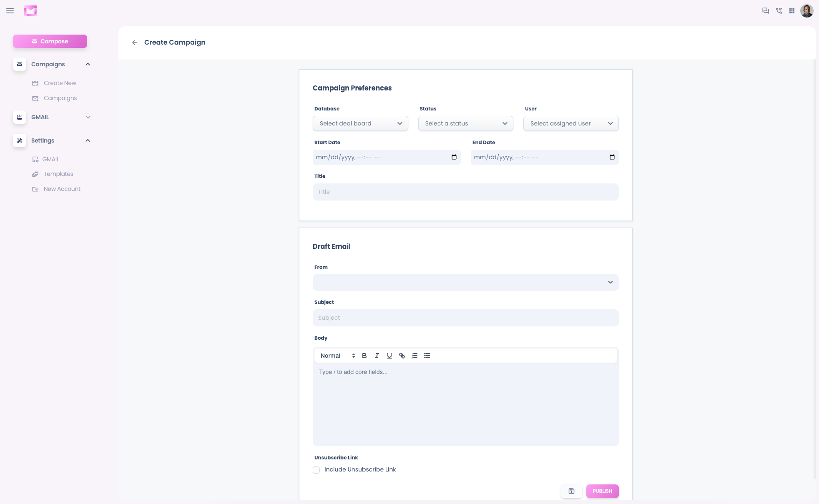Insert a link in email body

tap(402, 356)
